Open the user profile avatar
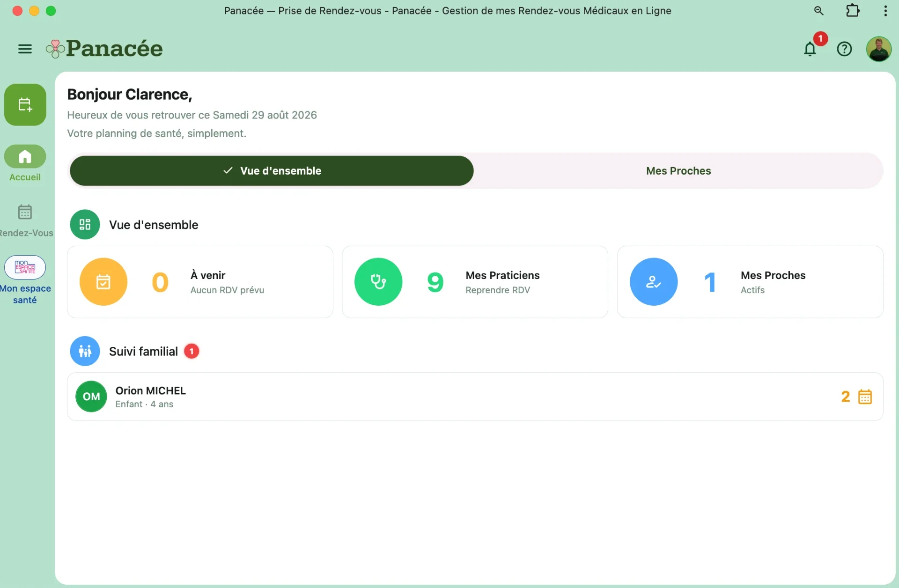The height and width of the screenshot is (588, 899). click(878, 49)
